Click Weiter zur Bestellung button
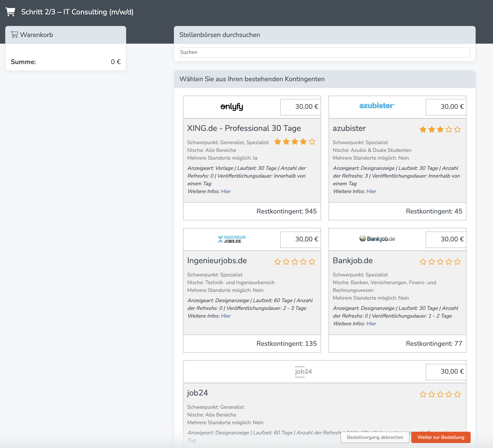The width and height of the screenshot is (493, 448). click(441, 437)
